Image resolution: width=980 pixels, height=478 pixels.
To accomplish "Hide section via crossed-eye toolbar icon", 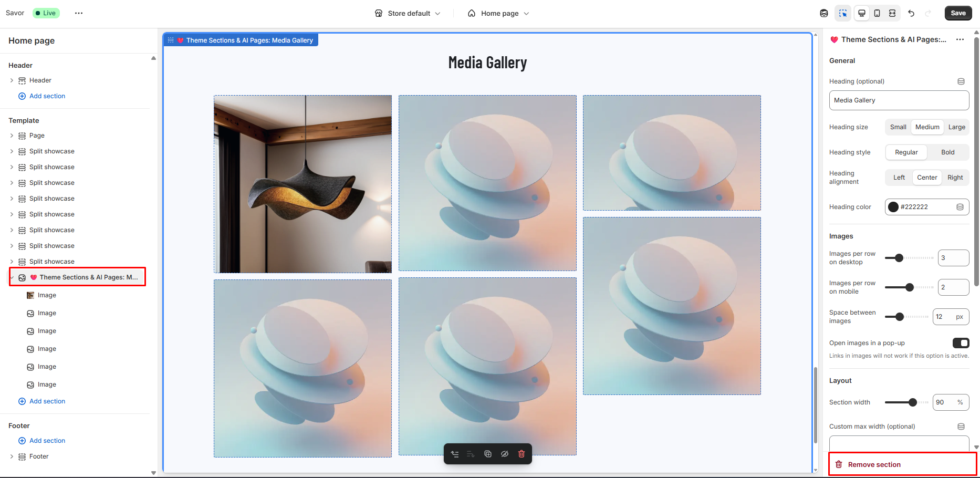I will pos(505,454).
